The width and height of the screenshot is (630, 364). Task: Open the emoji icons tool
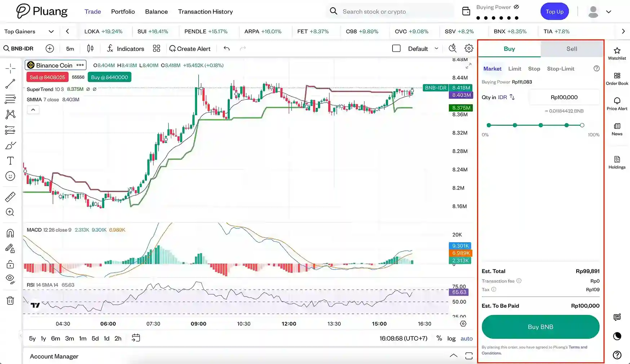pos(10,176)
